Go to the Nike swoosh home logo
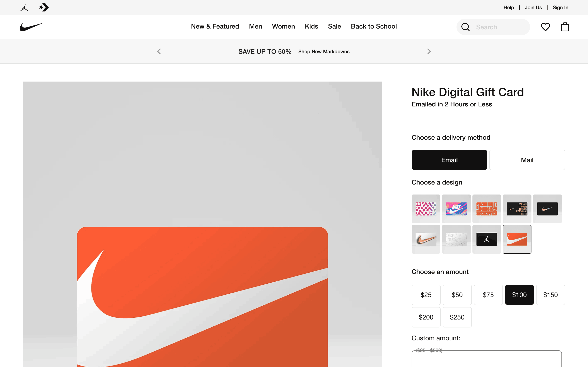Image resolution: width=588 pixels, height=367 pixels. click(32, 27)
